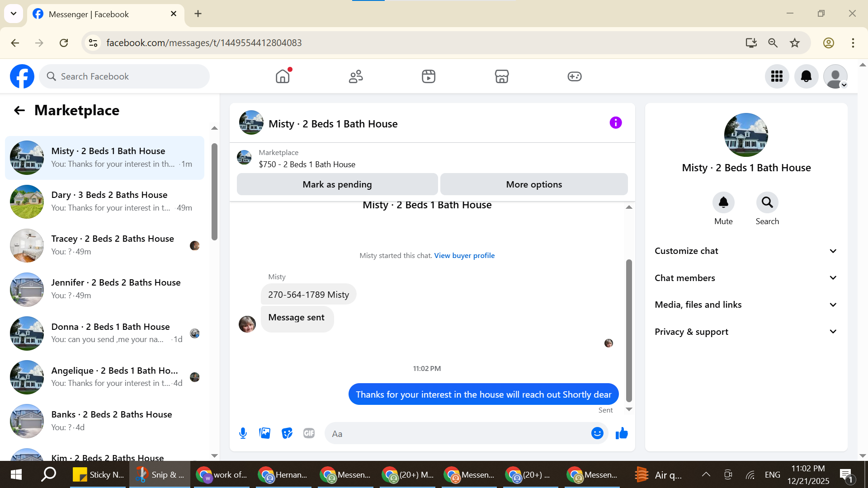Click the message input field Aa
This screenshot has height=488, width=868.
(x=459, y=434)
